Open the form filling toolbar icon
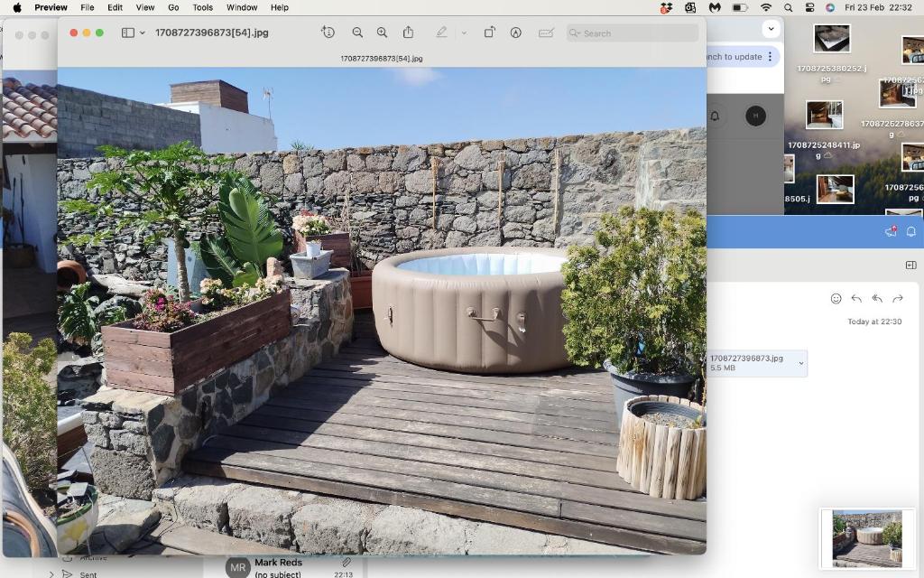924x578 pixels. pyautogui.click(x=546, y=33)
